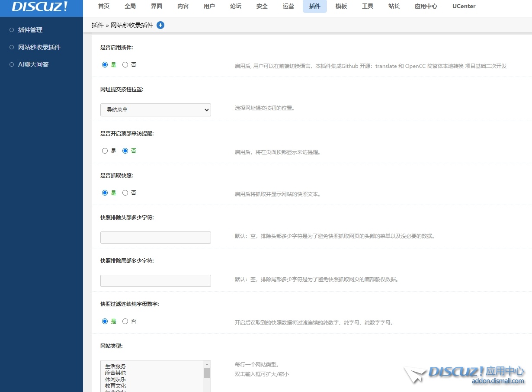Enable 是 for 是否开启顶部来访提醒
The image size is (532, 392).
click(x=105, y=151)
